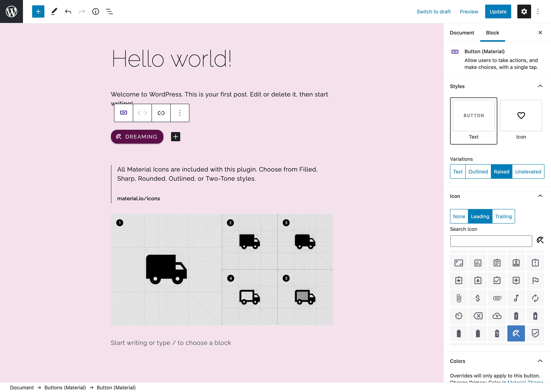Set variation to Unelevated
The width and height of the screenshot is (551, 392).
pos(528,172)
